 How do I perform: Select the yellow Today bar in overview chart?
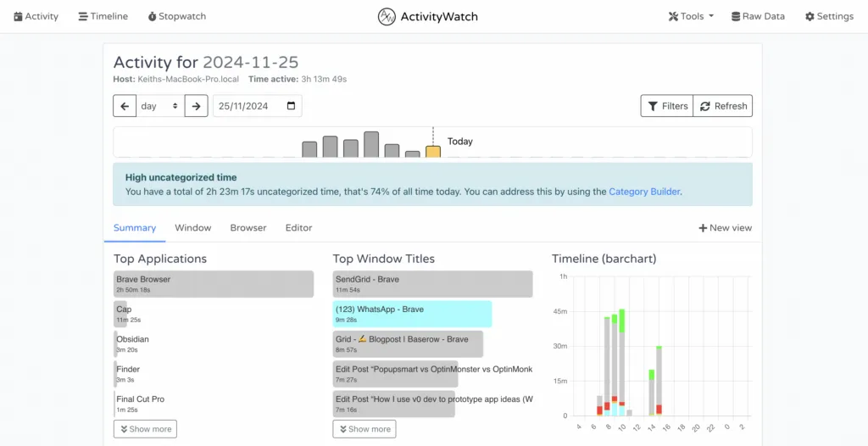tap(432, 152)
